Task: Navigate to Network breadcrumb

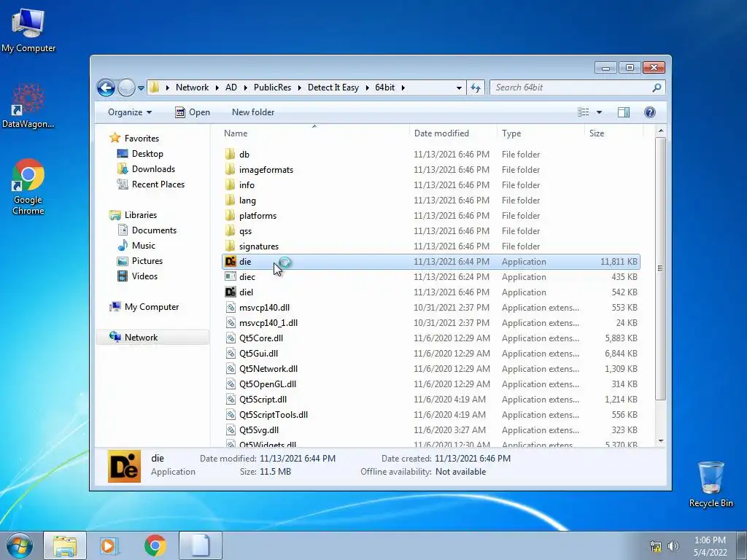Action: 192,87
